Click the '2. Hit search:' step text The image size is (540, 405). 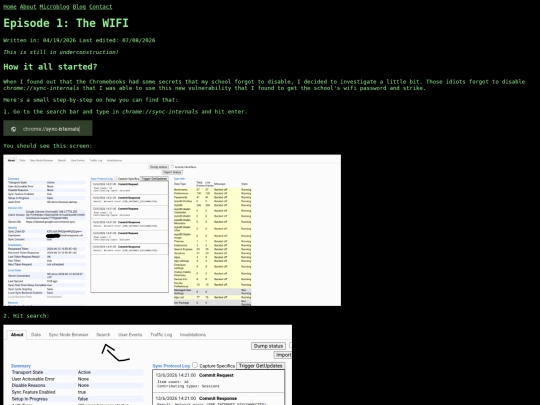(x=26, y=316)
